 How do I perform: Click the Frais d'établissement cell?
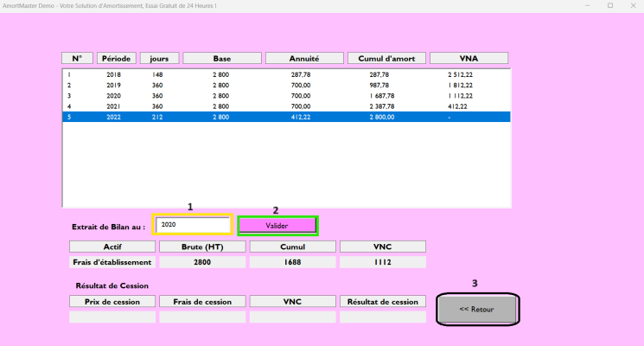tap(112, 262)
